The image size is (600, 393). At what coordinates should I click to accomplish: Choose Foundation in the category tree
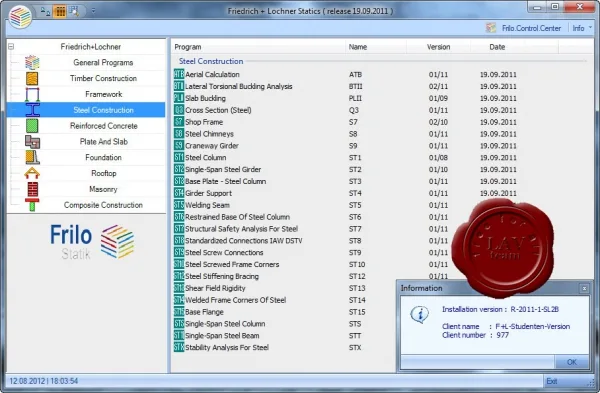pos(103,157)
